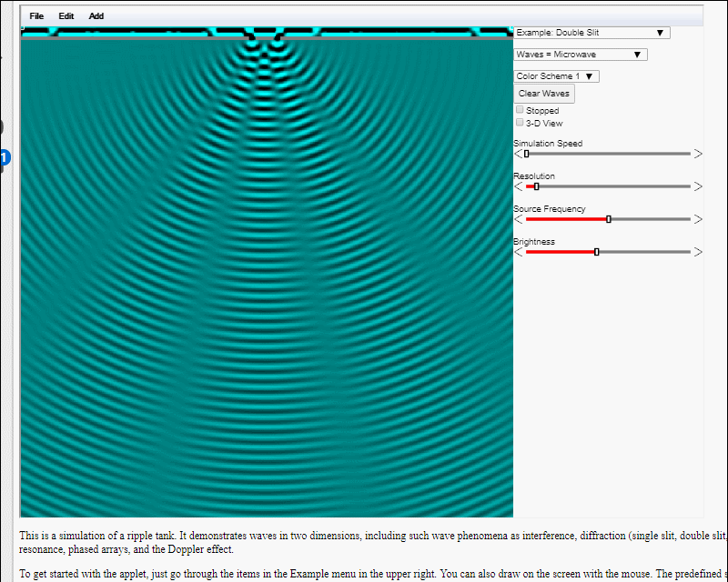Click the Clear Waves button
The image size is (728, 582).
(543, 94)
